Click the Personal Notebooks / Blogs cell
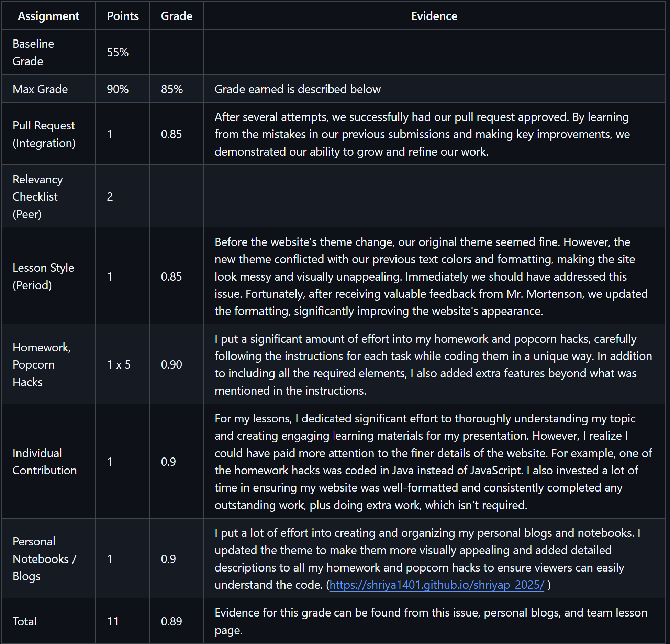The height and width of the screenshot is (644, 670). point(44,559)
